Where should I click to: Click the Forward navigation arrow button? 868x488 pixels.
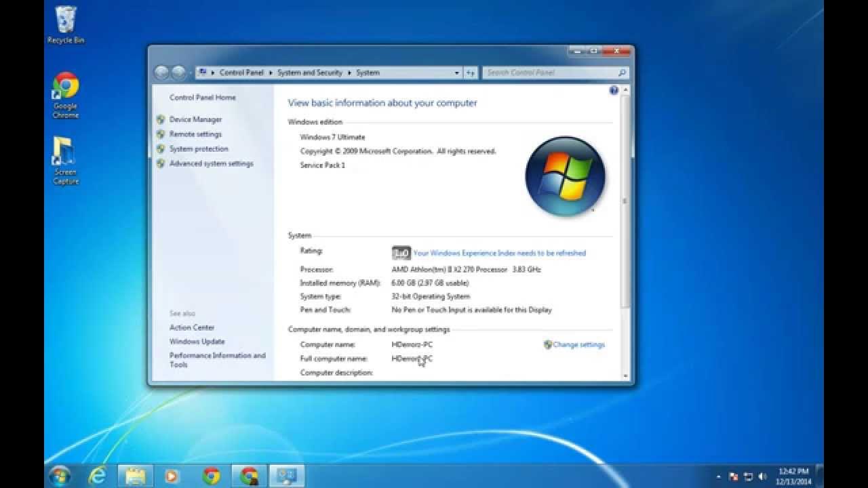(178, 73)
